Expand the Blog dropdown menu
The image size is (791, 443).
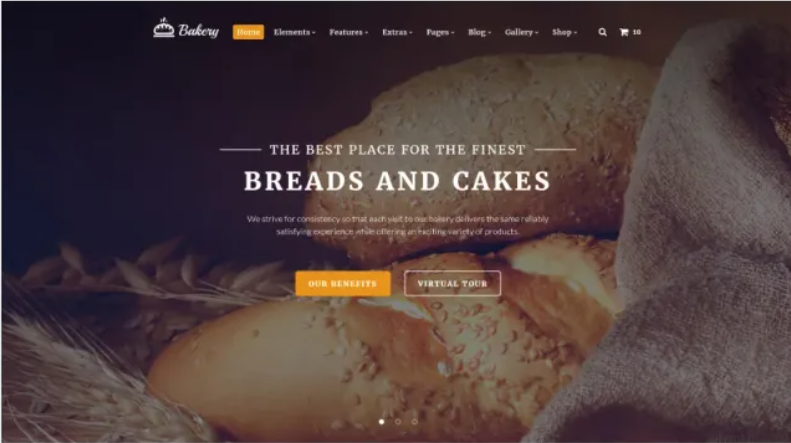pos(479,32)
